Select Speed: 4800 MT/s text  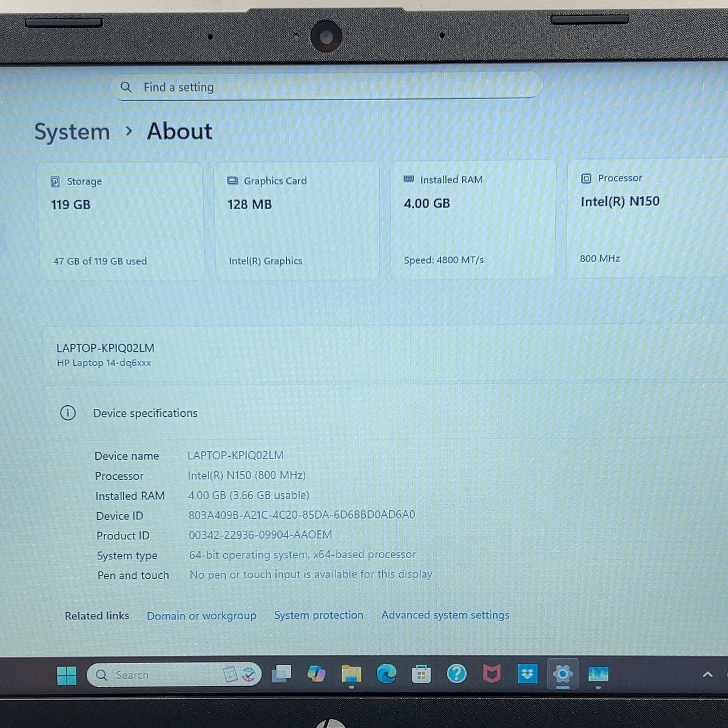pyautogui.click(x=444, y=260)
